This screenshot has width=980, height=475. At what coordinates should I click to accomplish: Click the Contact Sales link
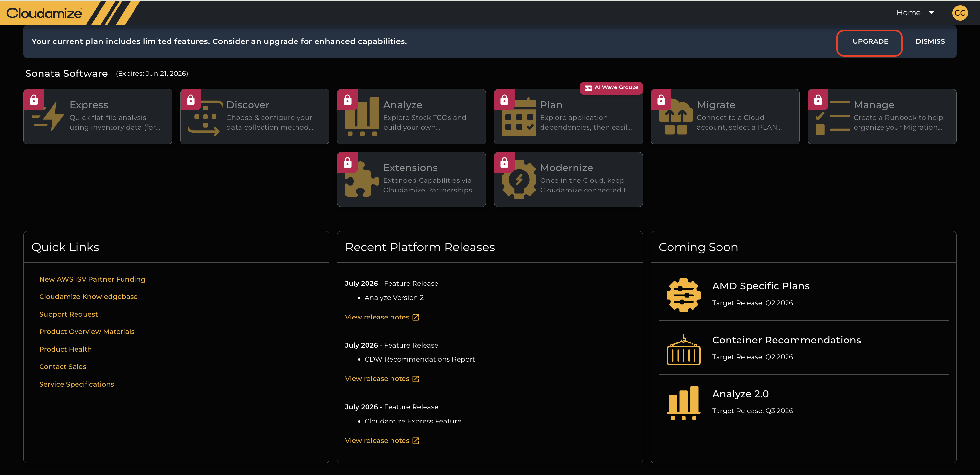(x=63, y=366)
